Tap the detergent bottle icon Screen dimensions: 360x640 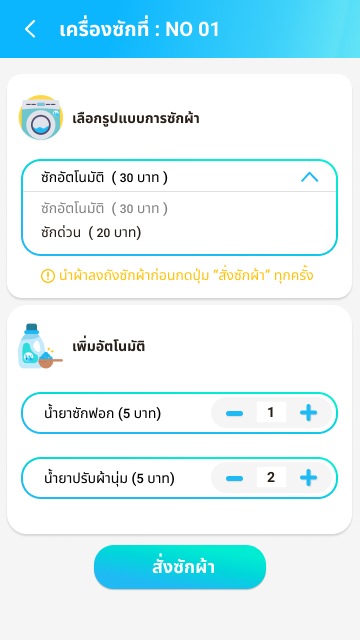coord(40,346)
